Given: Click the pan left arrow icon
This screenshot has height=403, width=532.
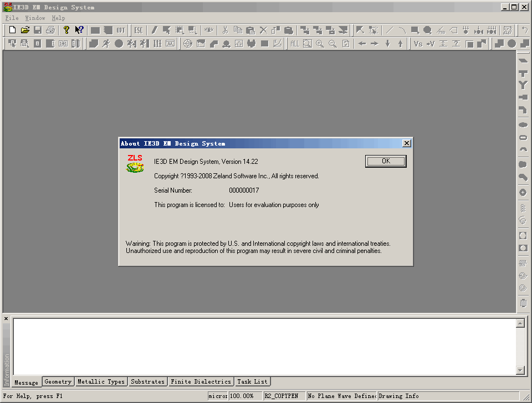Looking at the screenshot, I should (x=362, y=44).
